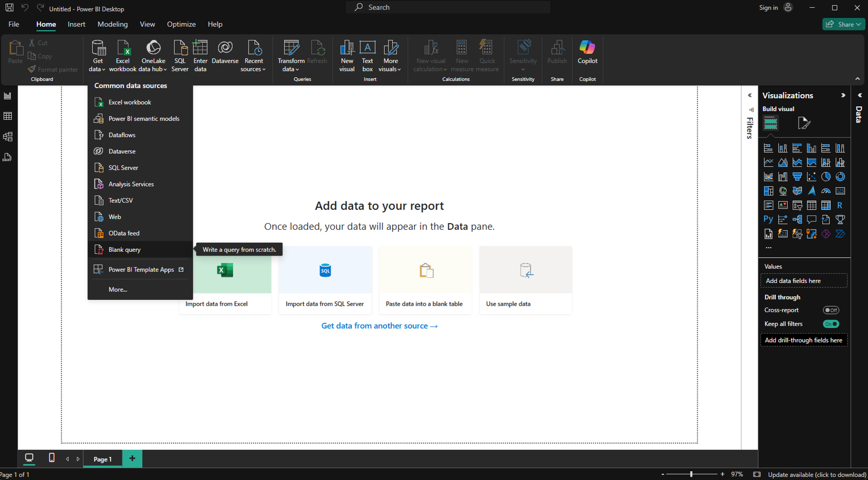The image size is (868, 480).
Task: Click Paste data into a blank table card
Action: (425, 280)
